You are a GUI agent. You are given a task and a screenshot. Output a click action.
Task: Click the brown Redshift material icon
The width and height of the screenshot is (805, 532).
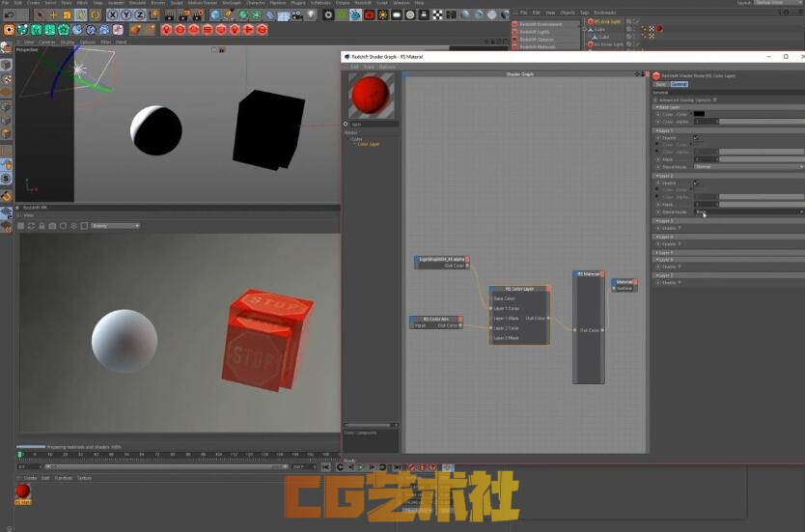click(x=135, y=30)
